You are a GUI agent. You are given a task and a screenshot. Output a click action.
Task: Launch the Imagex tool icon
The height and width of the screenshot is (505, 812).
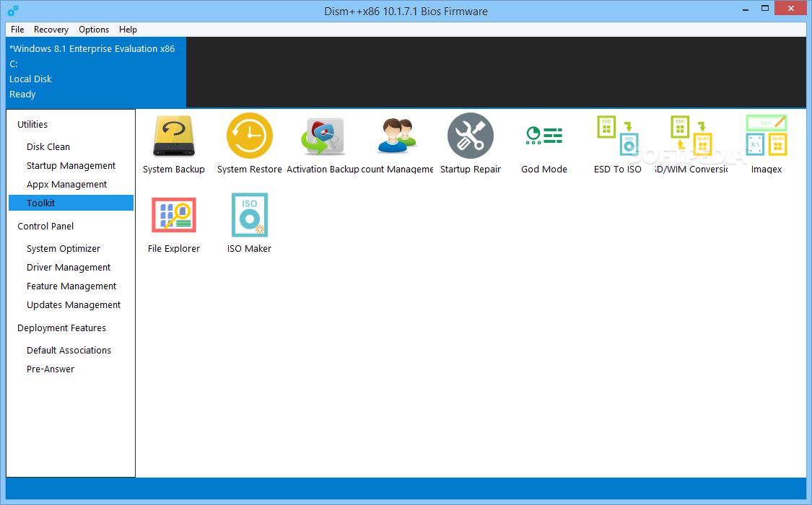tap(767, 136)
